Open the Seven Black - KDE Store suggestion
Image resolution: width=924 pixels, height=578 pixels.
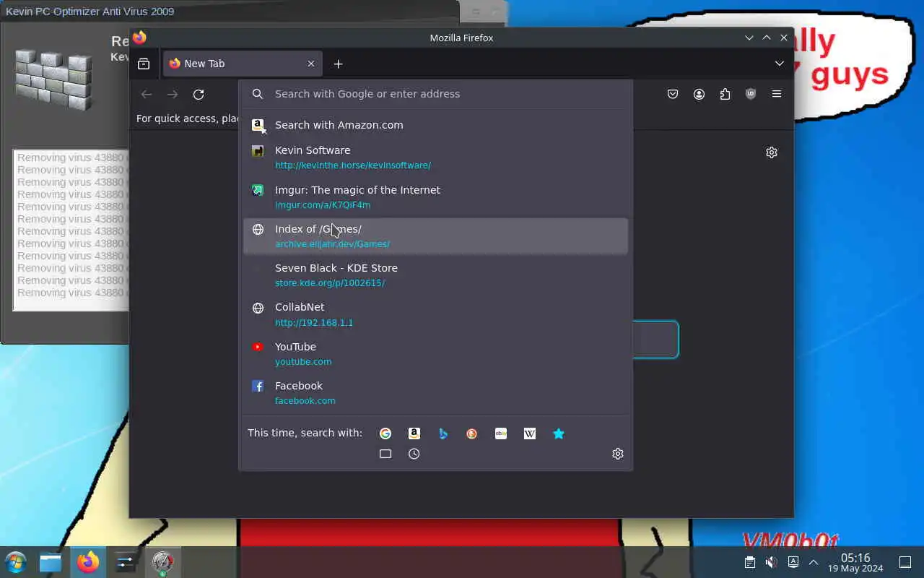(x=435, y=275)
